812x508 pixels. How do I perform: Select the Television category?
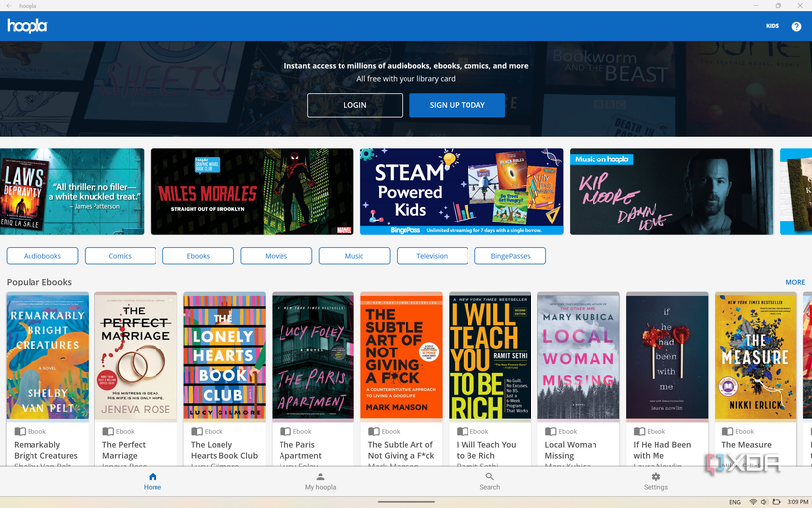[432, 256]
